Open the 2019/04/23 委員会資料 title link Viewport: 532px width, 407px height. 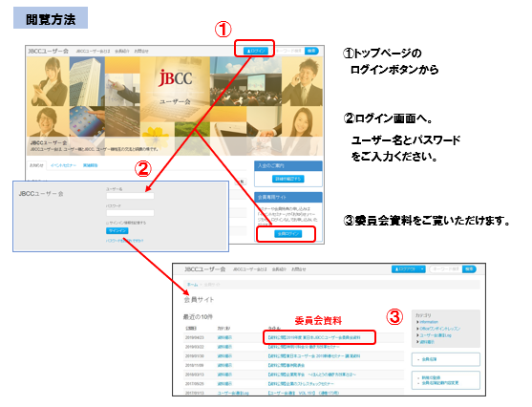314,338
